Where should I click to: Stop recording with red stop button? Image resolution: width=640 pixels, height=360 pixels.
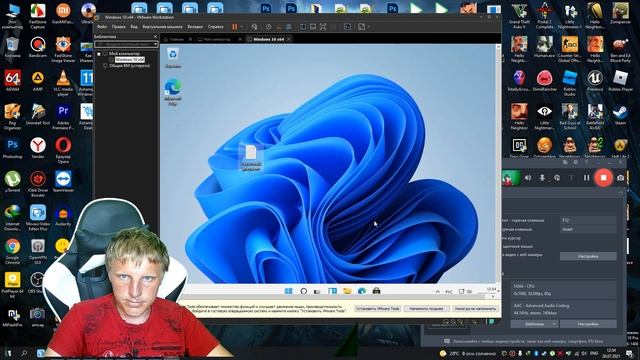pyautogui.click(x=603, y=178)
